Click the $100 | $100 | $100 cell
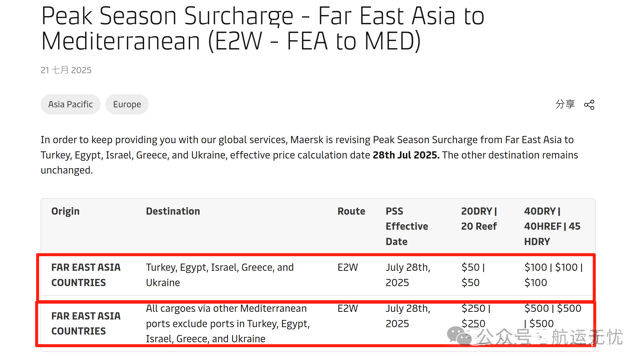The image size is (644, 363). [553, 275]
